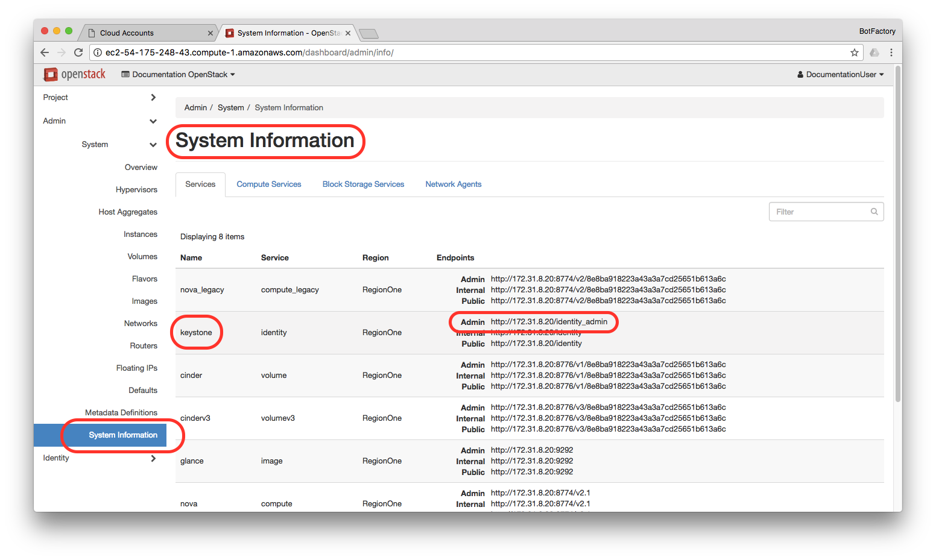Open Flavors in sidebar
This screenshot has height=560, width=936.
tap(145, 279)
